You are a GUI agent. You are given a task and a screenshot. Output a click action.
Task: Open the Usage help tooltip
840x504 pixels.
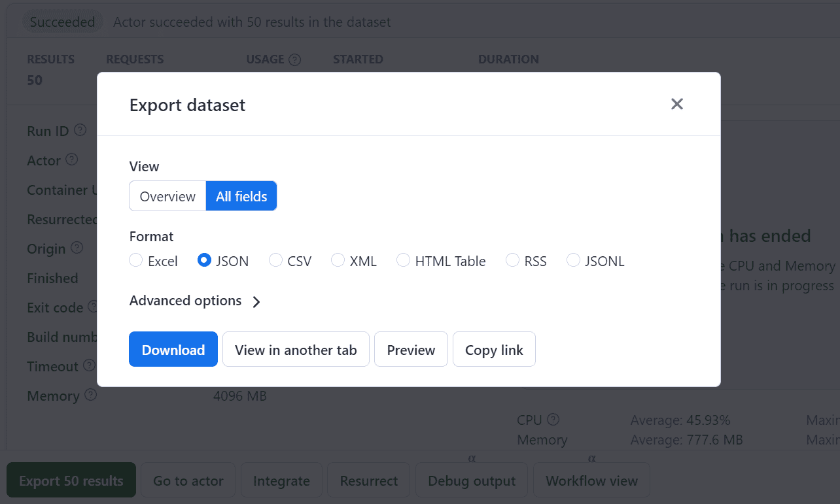[x=295, y=59]
